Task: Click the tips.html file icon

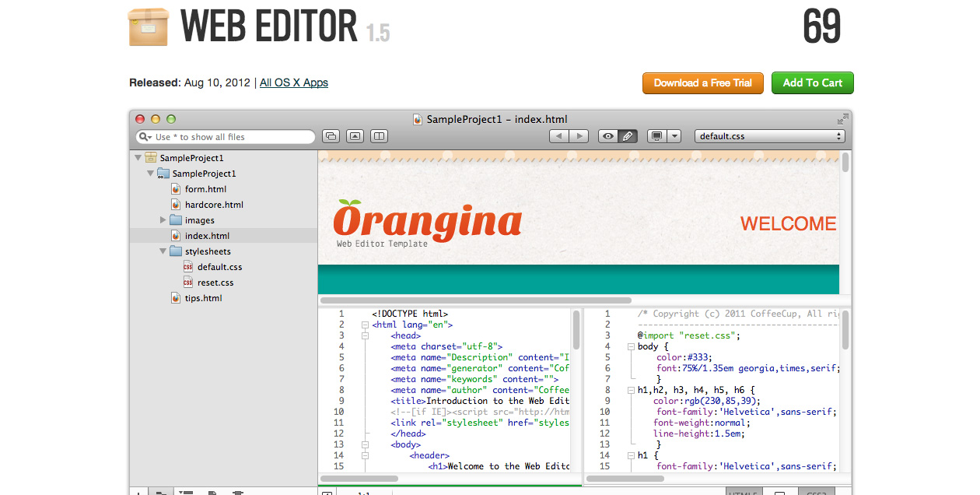Action: point(176,298)
